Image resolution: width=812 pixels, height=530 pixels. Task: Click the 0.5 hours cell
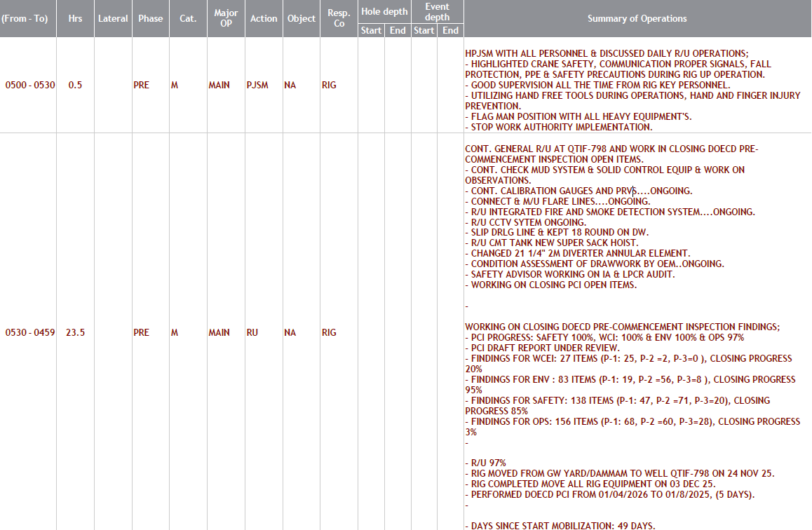(75, 86)
